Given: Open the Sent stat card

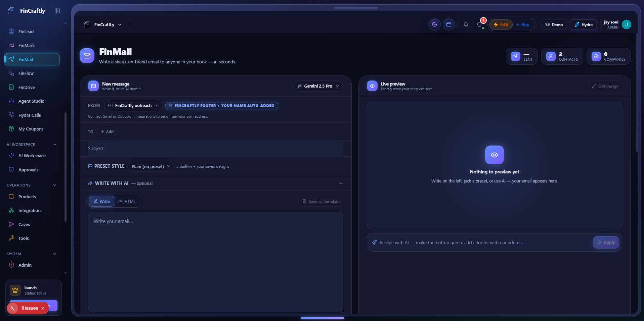Looking at the screenshot, I should click(x=522, y=56).
